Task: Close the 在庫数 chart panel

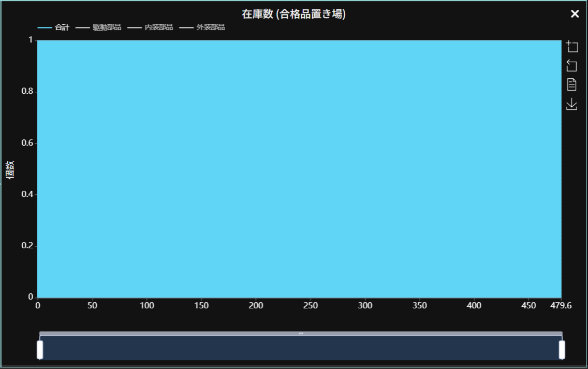Action: [575, 14]
